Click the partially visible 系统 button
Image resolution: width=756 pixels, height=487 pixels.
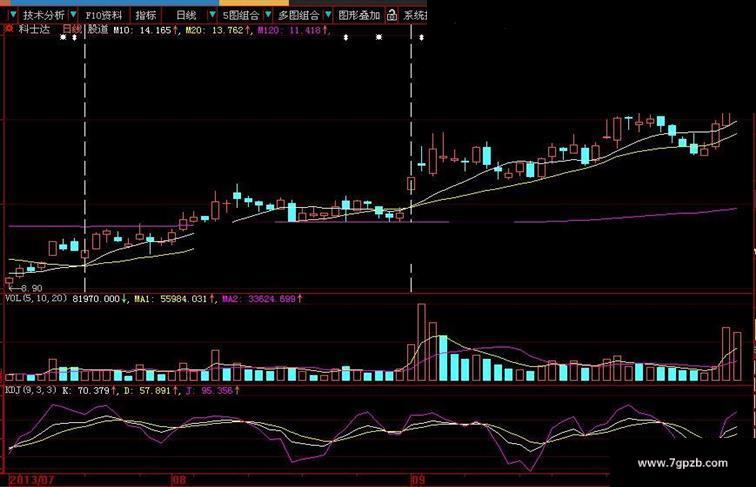point(415,15)
